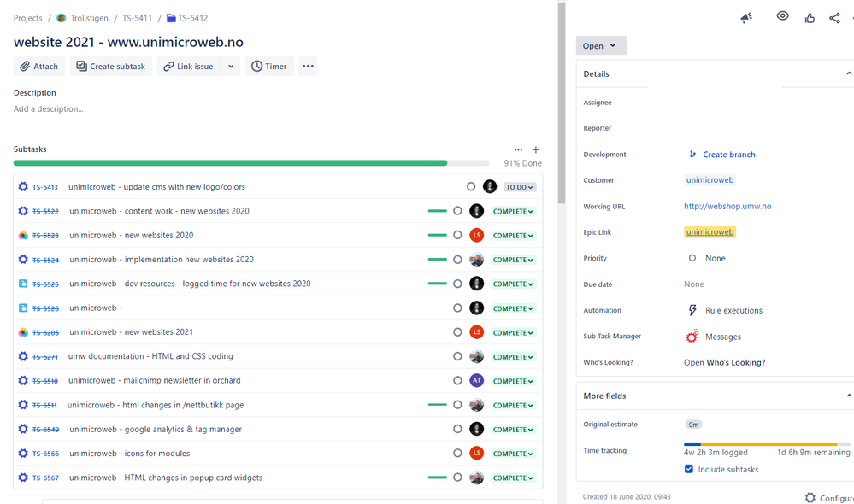Image resolution: width=854 pixels, height=504 pixels.
Task: Open Sub Task Manager Messages gear icon
Action: coord(692,337)
